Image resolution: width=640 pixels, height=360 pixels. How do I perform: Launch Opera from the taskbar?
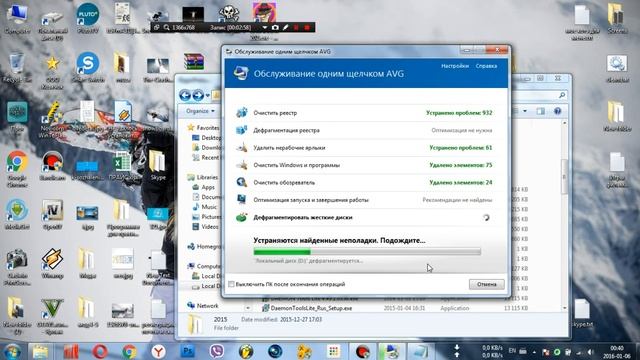point(100,351)
